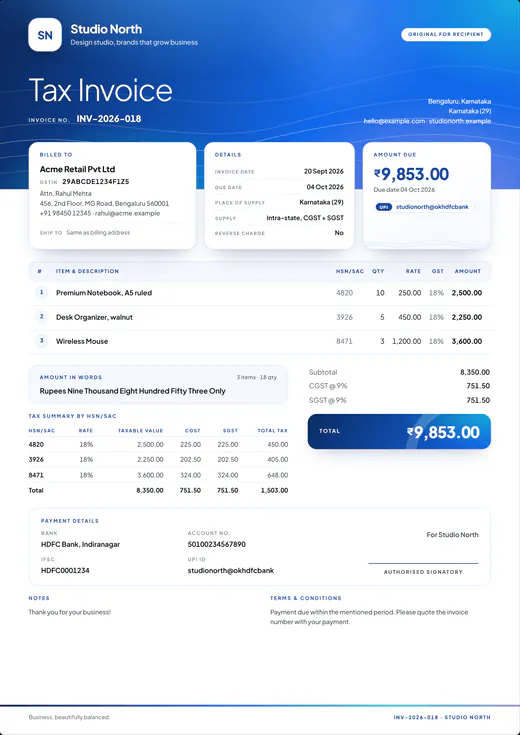520x735 pixels.
Task: Click HDFC Bank, Indiranagar bank name
Action: [x=81, y=545]
